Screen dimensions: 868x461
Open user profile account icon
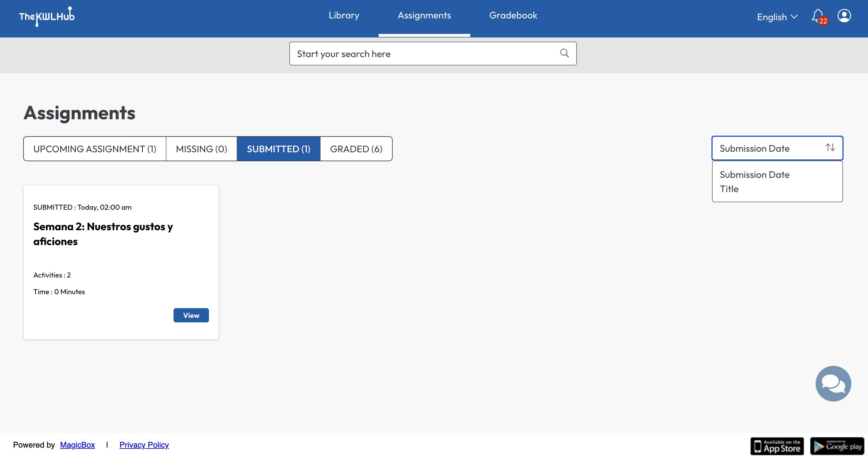coord(844,16)
